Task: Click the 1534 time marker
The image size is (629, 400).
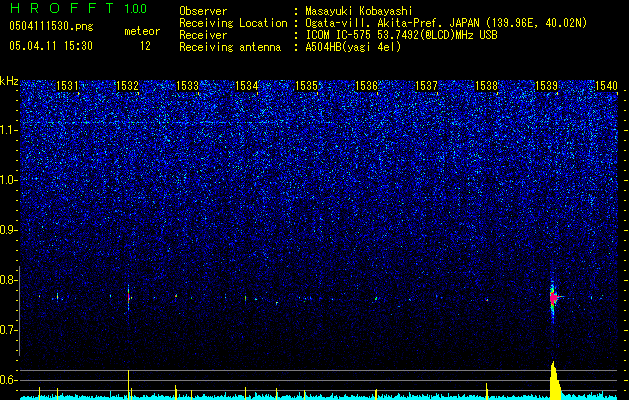Action: [247, 85]
